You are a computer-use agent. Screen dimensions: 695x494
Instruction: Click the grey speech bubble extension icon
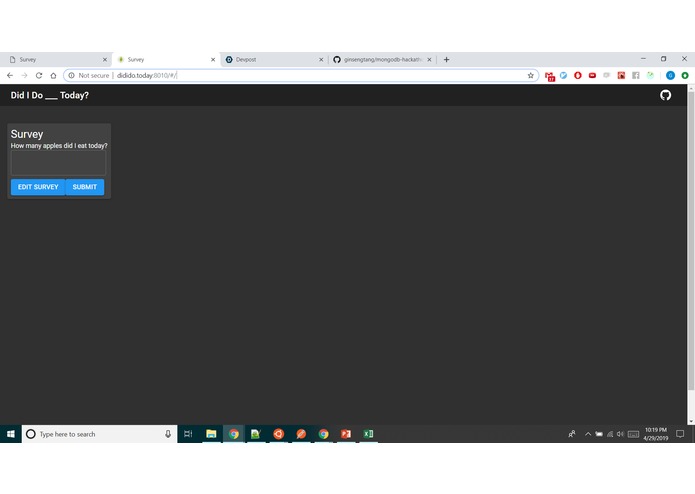606,75
